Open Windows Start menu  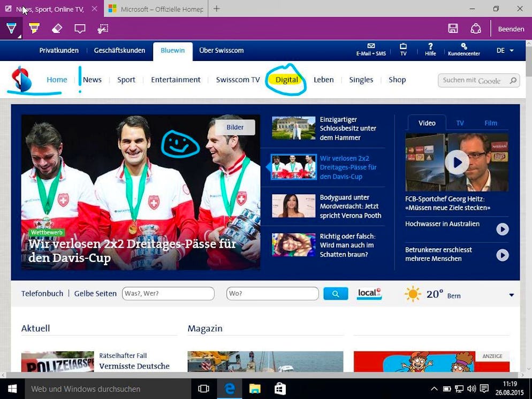(x=12, y=389)
